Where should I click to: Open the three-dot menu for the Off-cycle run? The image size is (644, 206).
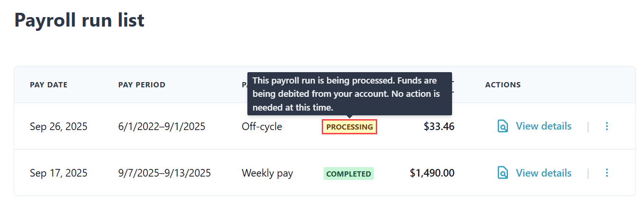click(x=607, y=126)
